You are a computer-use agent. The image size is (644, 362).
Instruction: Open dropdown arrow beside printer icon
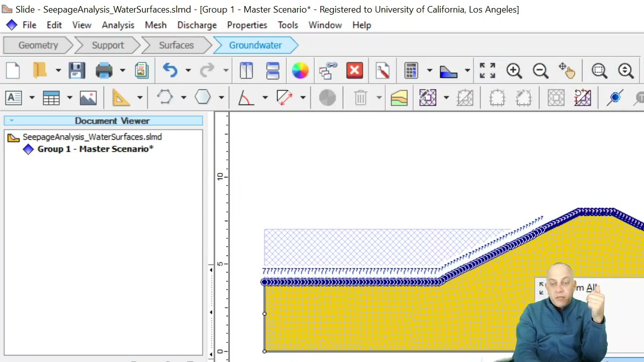click(122, 70)
